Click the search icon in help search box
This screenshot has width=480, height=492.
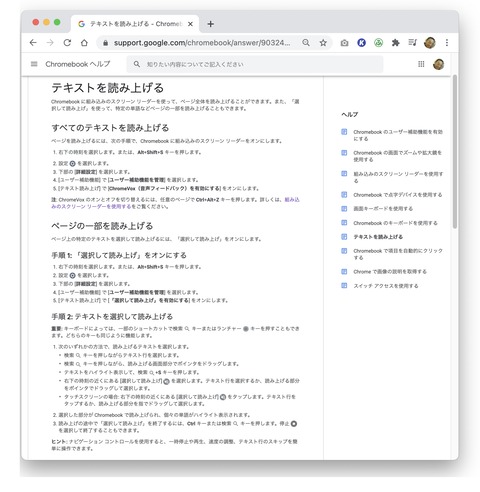pos(137,64)
